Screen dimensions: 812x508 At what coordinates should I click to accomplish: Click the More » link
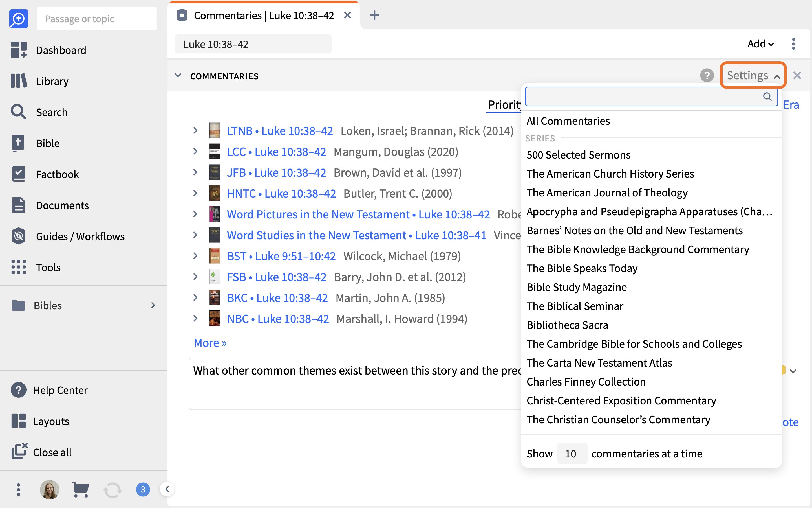(210, 343)
